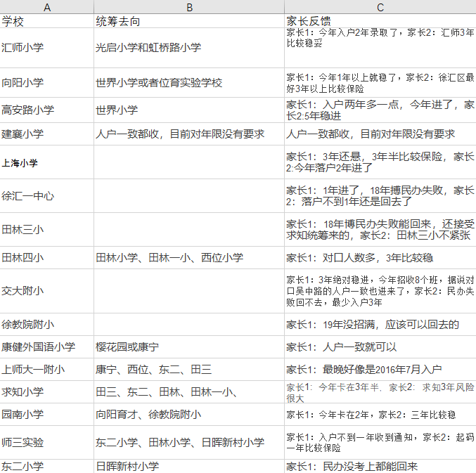Select empty column B cell in 徐汇一中心 row
The height and width of the screenshot is (473, 476).
(189, 196)
